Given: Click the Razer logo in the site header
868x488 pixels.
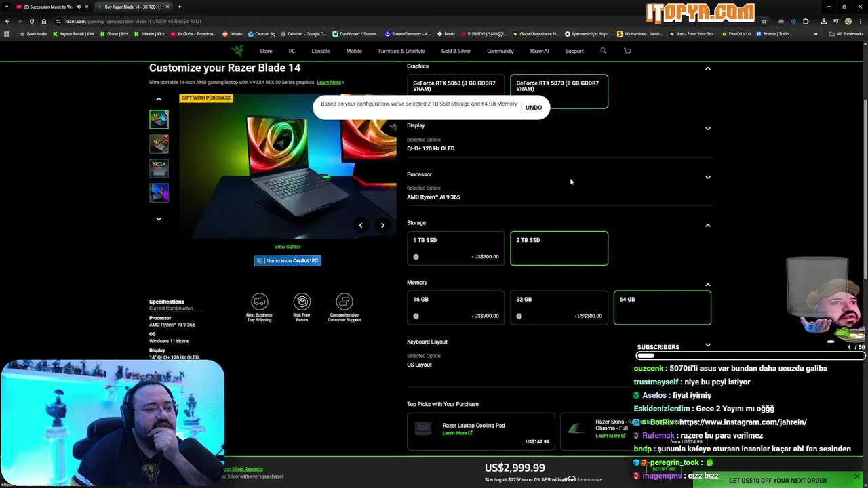Looking at the screenshot, I should 237,51.
